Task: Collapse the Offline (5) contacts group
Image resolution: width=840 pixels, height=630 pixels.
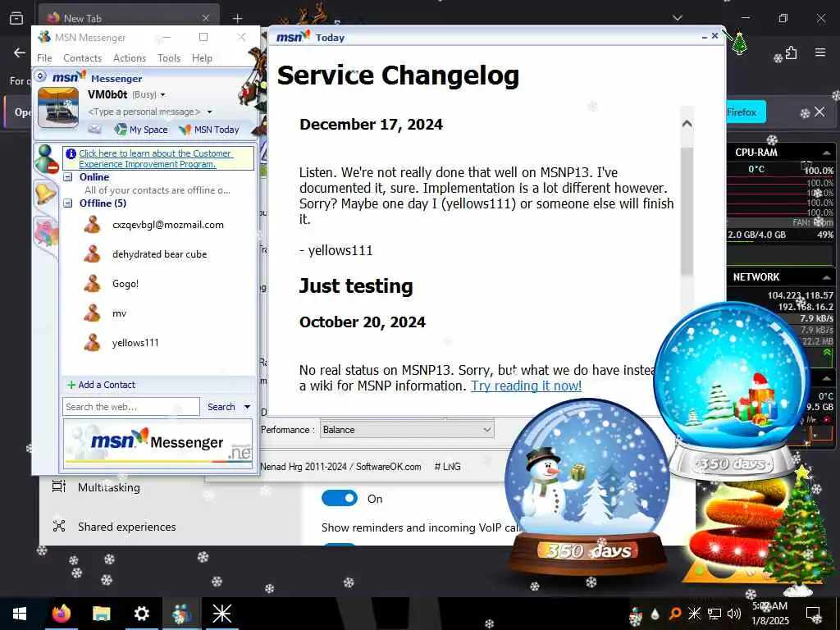Action: (68, 203)
